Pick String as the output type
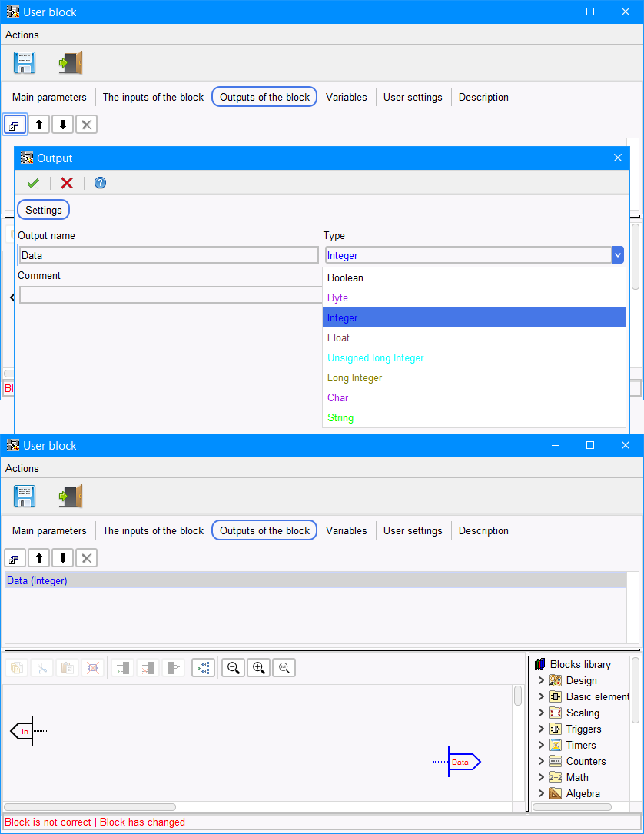Viewport: 644px width, 834px height. click(340, 417)
